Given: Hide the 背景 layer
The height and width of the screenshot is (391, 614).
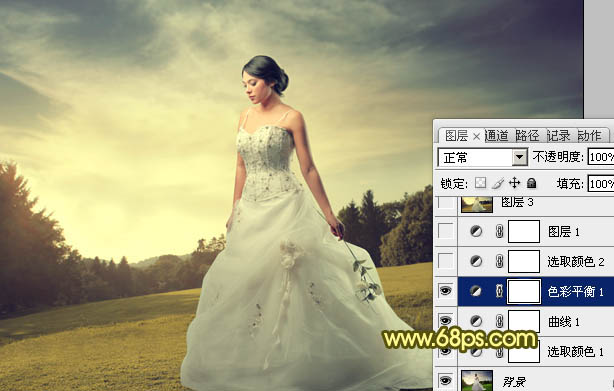Looking at the screenshot, I should coord(446,380).
